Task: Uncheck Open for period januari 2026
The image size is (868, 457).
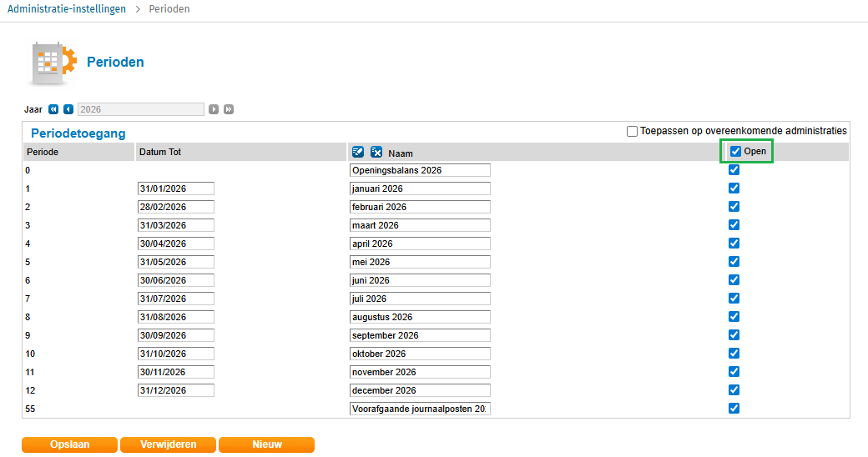Action: [x=734, y=188]
